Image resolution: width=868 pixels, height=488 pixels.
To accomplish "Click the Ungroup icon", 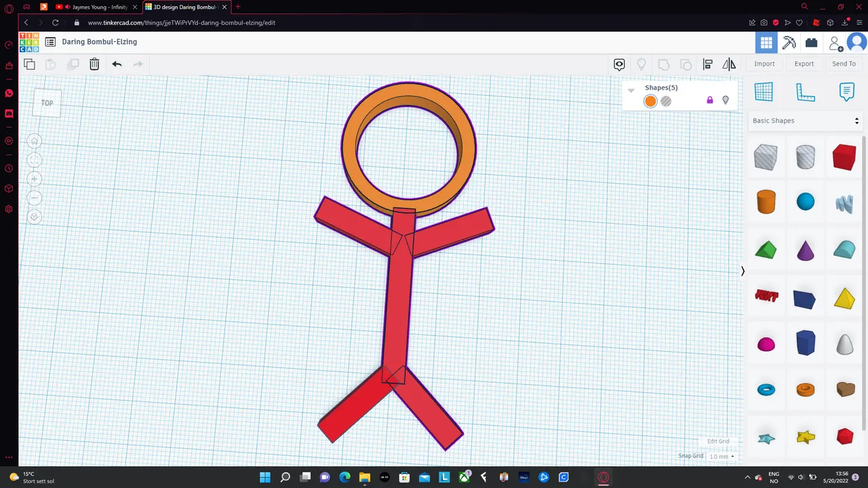I will [686, 64].
